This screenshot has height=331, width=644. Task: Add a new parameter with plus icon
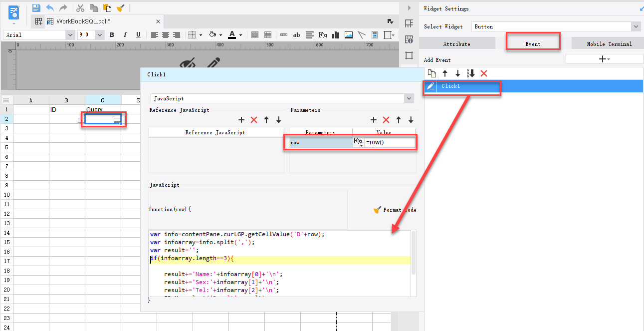pos(373,120)
